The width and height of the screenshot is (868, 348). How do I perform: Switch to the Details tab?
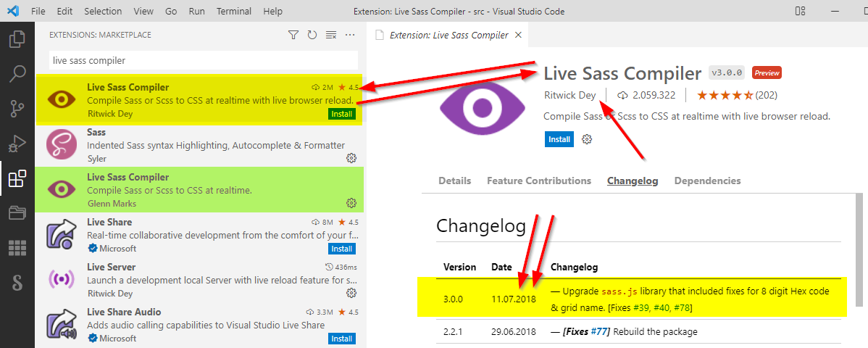coord(454,181)
